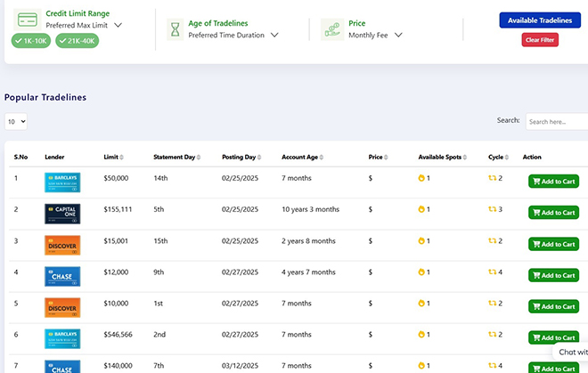The image size is (588, 373).
Task: Click the hand-with-coins Price icon
Action: click(x=332, y=29)
